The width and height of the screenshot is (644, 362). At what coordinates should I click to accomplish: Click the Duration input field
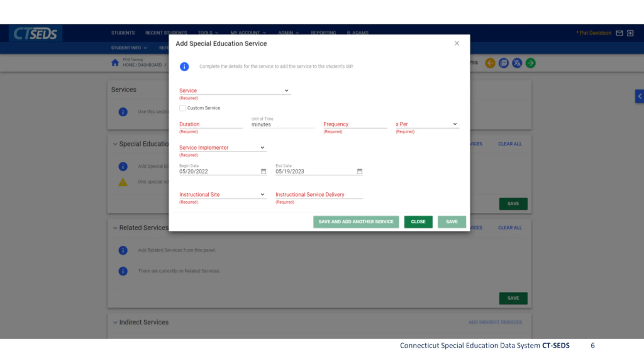211,124
